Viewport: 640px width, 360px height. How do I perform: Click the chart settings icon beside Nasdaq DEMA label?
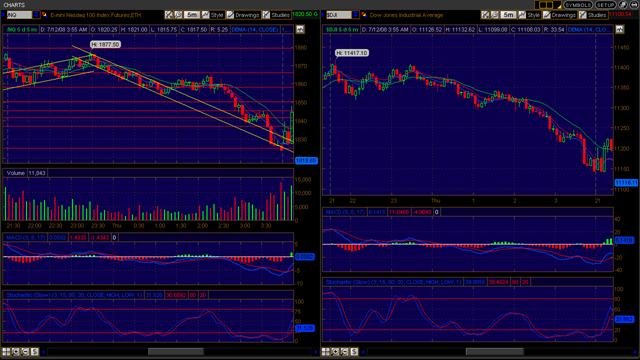pyautogui.click(x=300, y=29)
